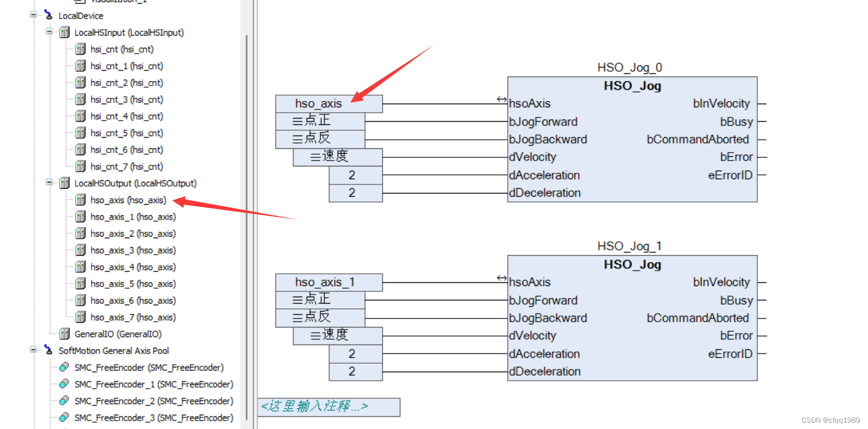The width and height of the screenshot is (868, 429).
Task: Click bBusy output of HSO_Jog_0
Action: [x=737, y=122]
